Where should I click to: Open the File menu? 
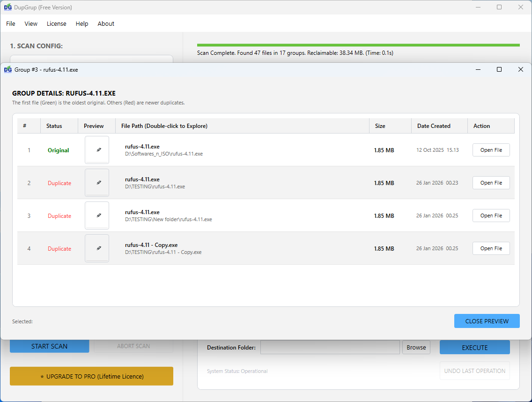click(x=10, y=23)
